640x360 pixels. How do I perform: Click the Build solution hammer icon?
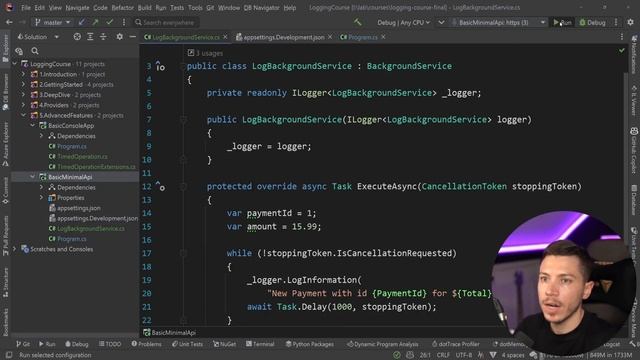tap(358, 22)
